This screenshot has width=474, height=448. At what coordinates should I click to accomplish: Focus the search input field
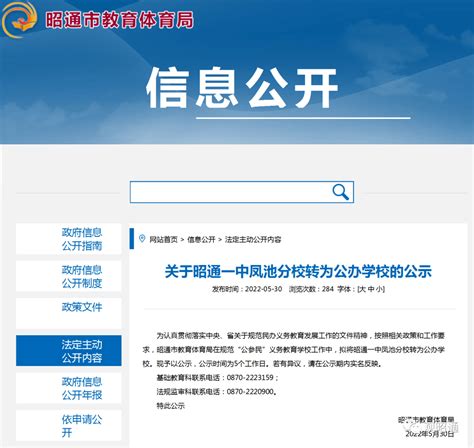click(x=242, y=192)
